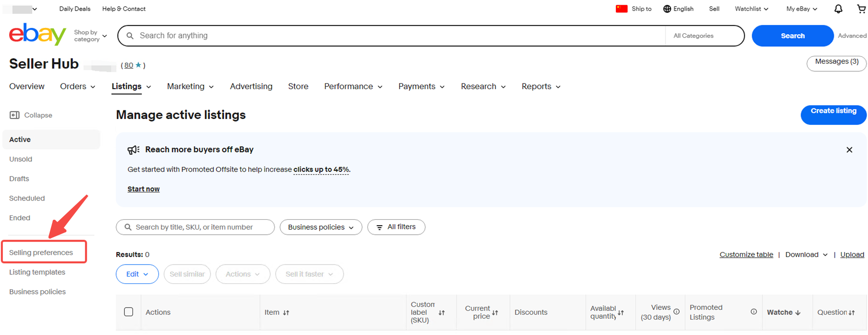Open the Edit dropdown button
Screen dimensions: 868x335
pos(137,274)
